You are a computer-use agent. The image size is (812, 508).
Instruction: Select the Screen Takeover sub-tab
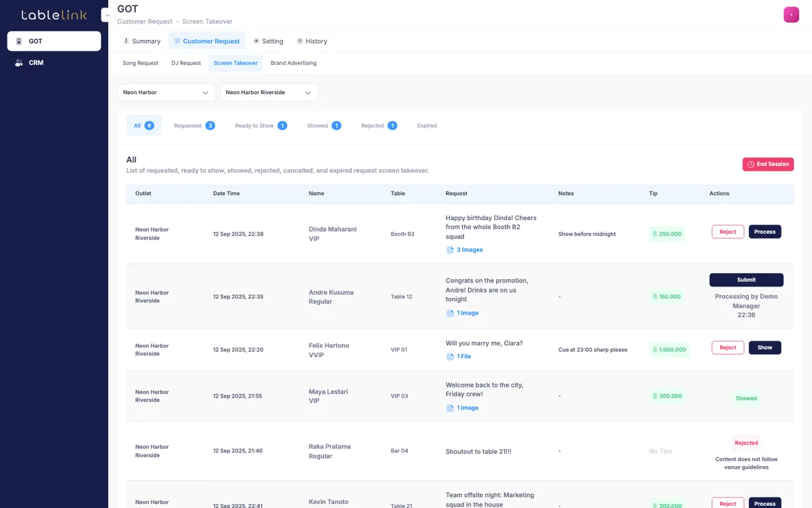235,63
